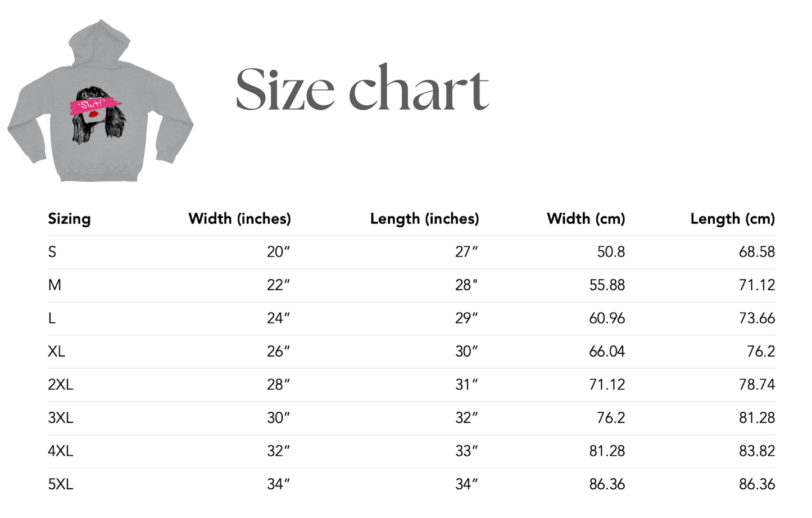The width and height of the screenshot is (812, 518).
Task: Click the 2XL size label
Action: tap(61, 385)
